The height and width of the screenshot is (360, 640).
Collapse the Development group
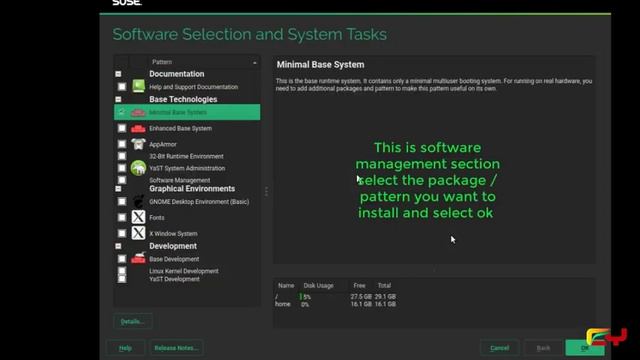pyautogui.click(x=118, y=246)
